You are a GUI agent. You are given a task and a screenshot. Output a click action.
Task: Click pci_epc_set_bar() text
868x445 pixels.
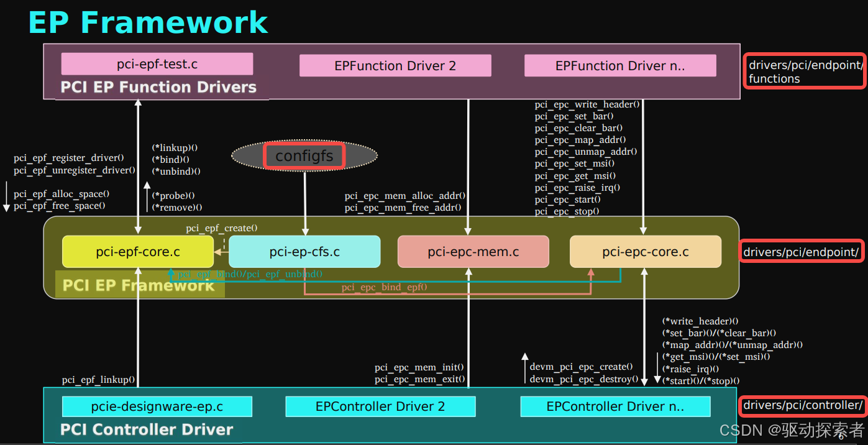tap(574, 116)
